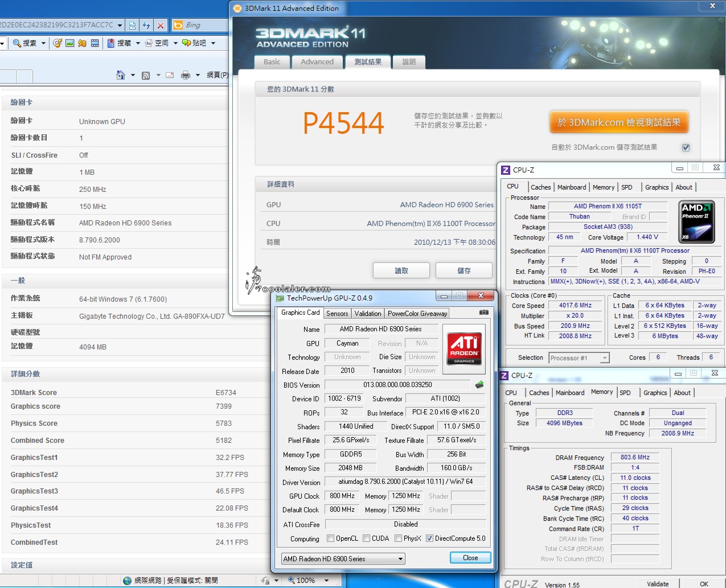This screenshot has width=726, height=588.
Task: Open PowerColor Giveaway tab in GPU-Z
Action: [417, 314]
